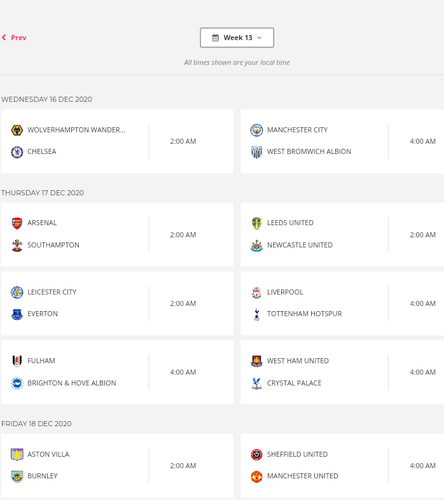
Task: Click the Arsenal club crest
Action: tap(17, 223)
